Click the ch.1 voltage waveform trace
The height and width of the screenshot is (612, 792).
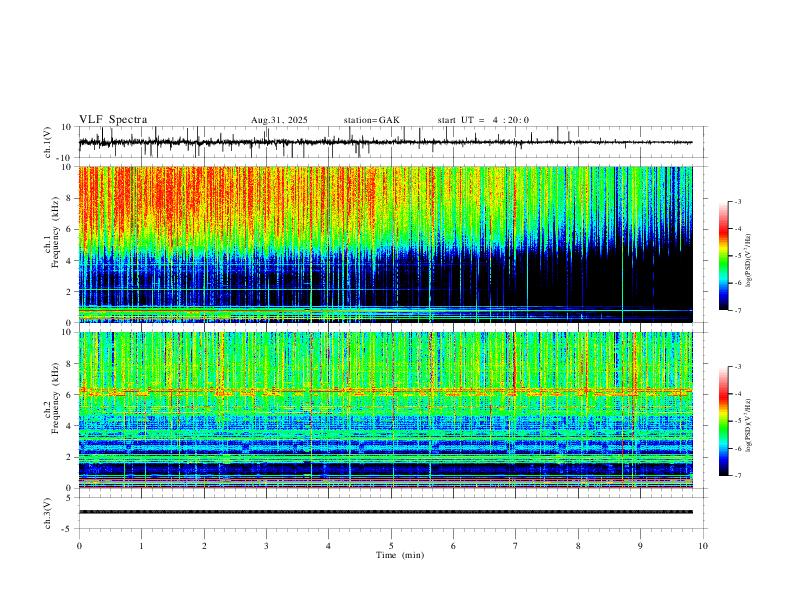pos(385,142)
